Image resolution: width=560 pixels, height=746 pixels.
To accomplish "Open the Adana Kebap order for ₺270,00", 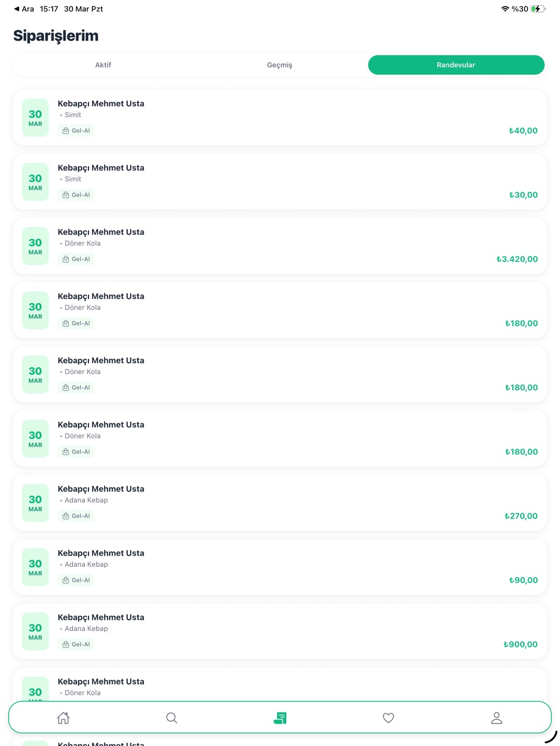I will (280, 503).
